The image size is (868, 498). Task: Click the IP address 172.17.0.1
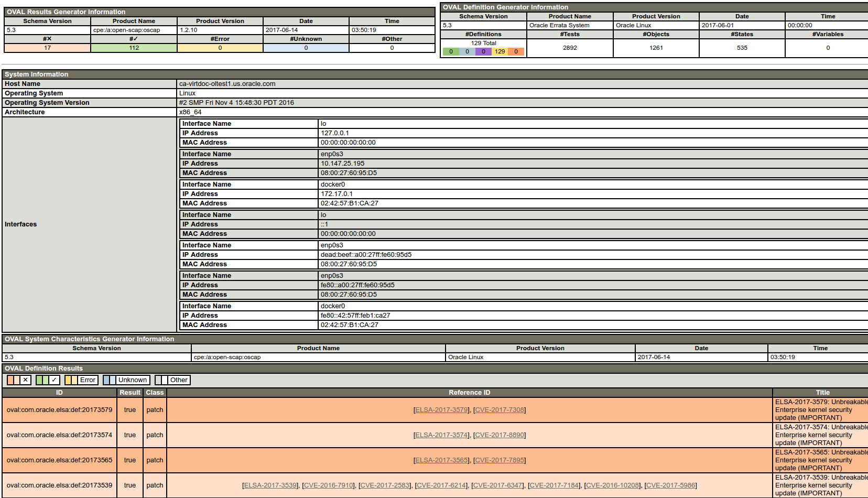click(337, 194)
